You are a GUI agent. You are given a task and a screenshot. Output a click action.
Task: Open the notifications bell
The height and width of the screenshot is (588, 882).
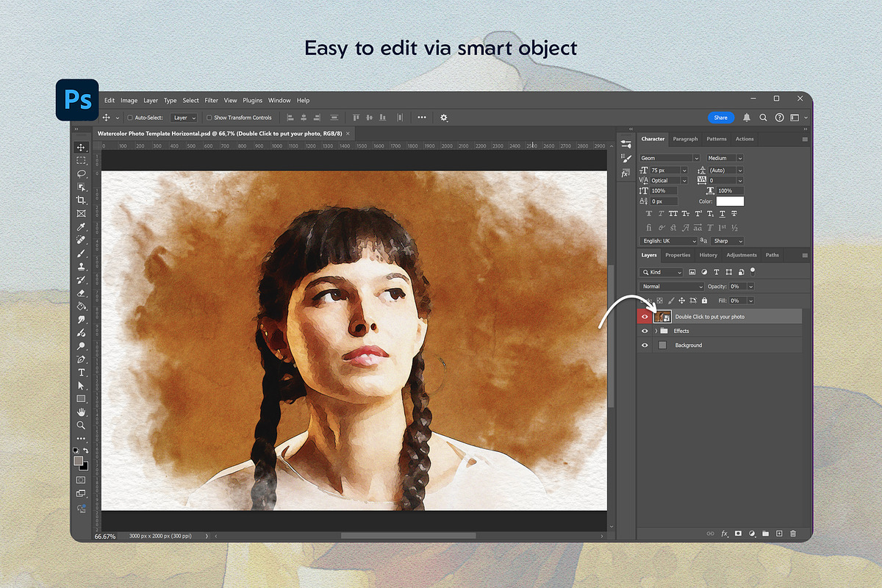(747, 118)
